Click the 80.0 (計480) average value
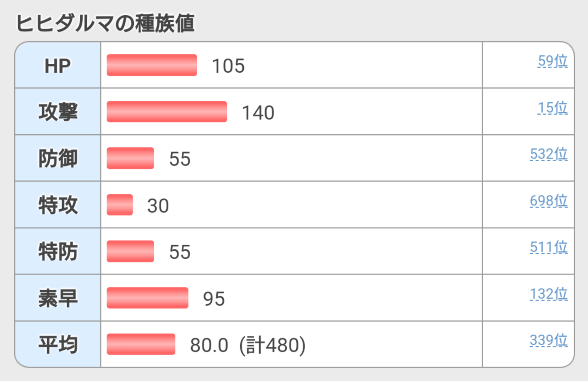The height and width of the screenshot is (381, 588). pos(248,345)
